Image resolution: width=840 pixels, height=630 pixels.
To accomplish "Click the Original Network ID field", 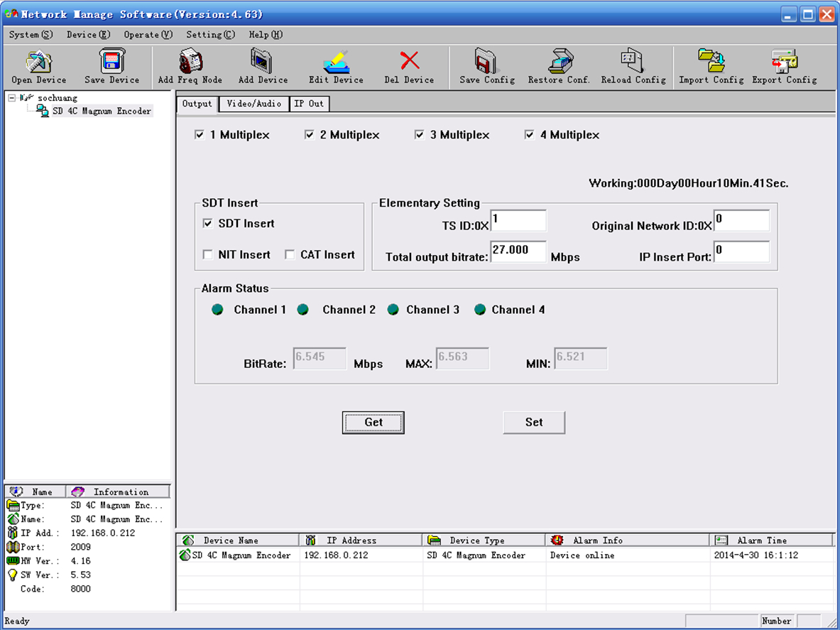I will pos(742,220).
